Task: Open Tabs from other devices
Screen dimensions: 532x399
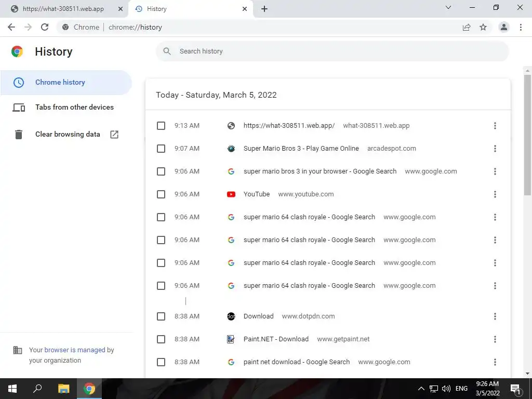Action: click(x=66, y=107)
